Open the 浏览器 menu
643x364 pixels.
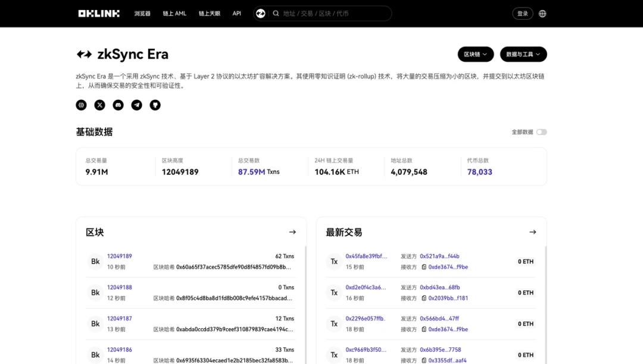coord(142,14)
